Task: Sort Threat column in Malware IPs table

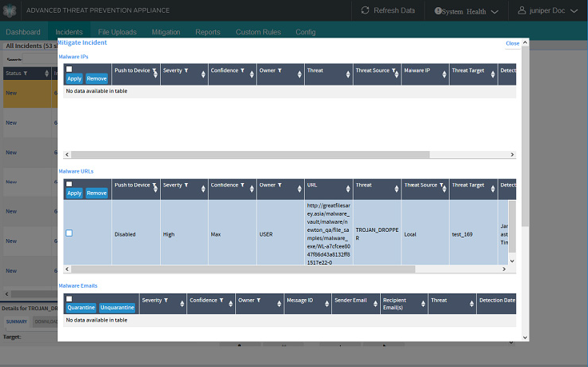Action: pyautogui.click(x=348, y=74)
